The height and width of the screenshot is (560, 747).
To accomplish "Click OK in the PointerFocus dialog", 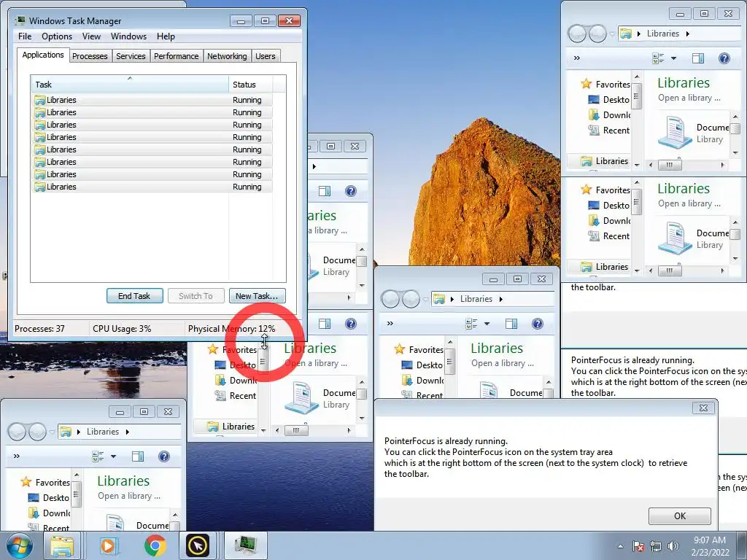I will 679,516.
